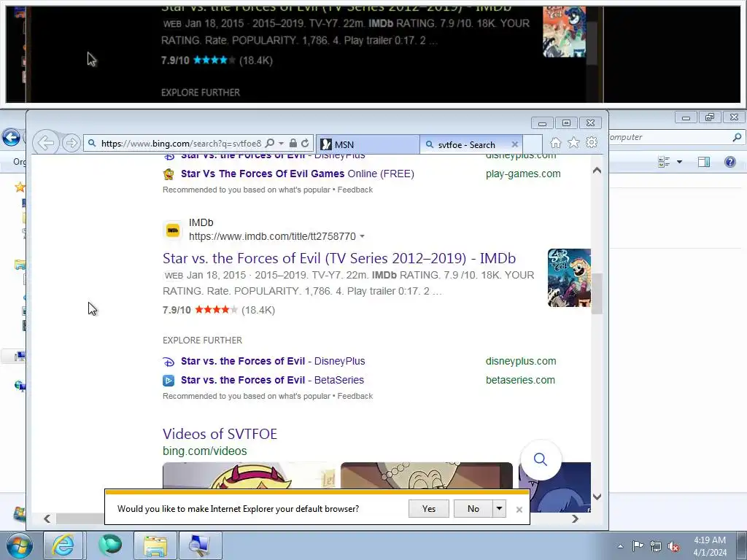Refresh the Bing search page
This screenshot has width=747, height=560.
coord(305,143)
